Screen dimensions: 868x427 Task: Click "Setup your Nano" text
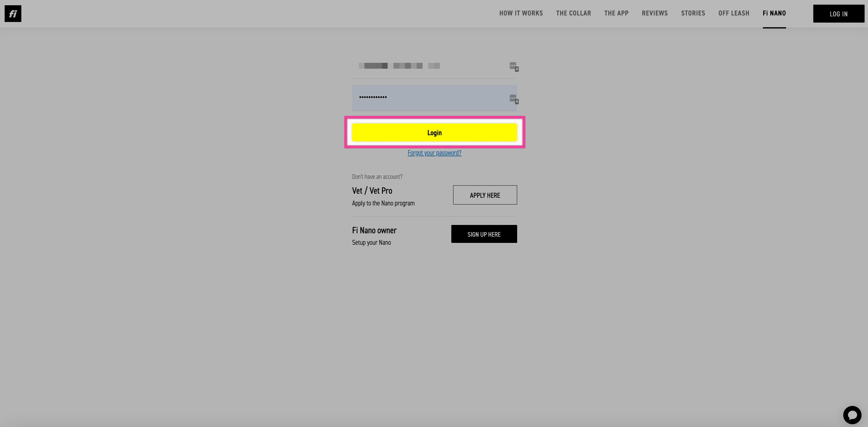tap(371, 243)
